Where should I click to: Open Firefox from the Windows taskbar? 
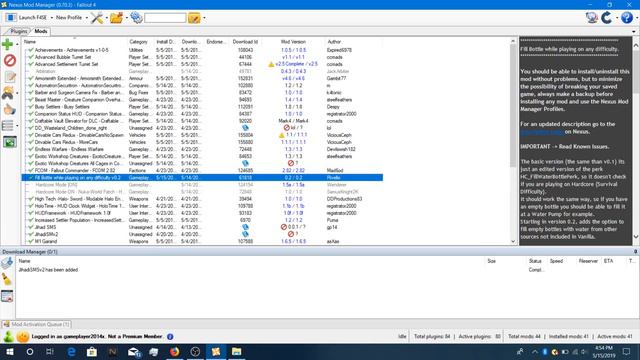(x=174, y=351)
